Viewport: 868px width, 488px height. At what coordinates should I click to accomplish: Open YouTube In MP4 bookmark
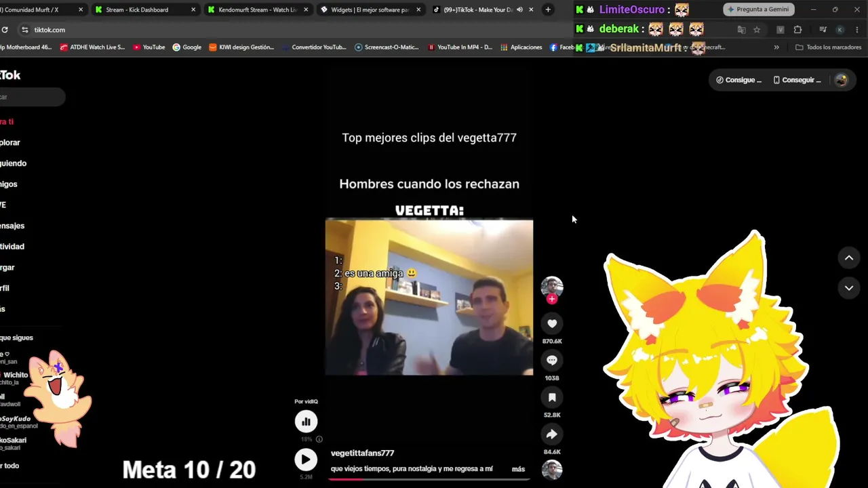tap(460, 47)
